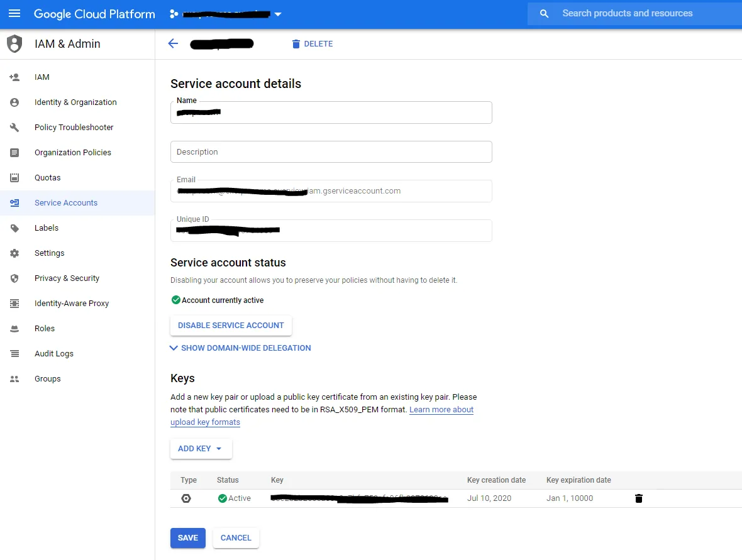
Task: Click into the Name input field
Action: [331, 113]
